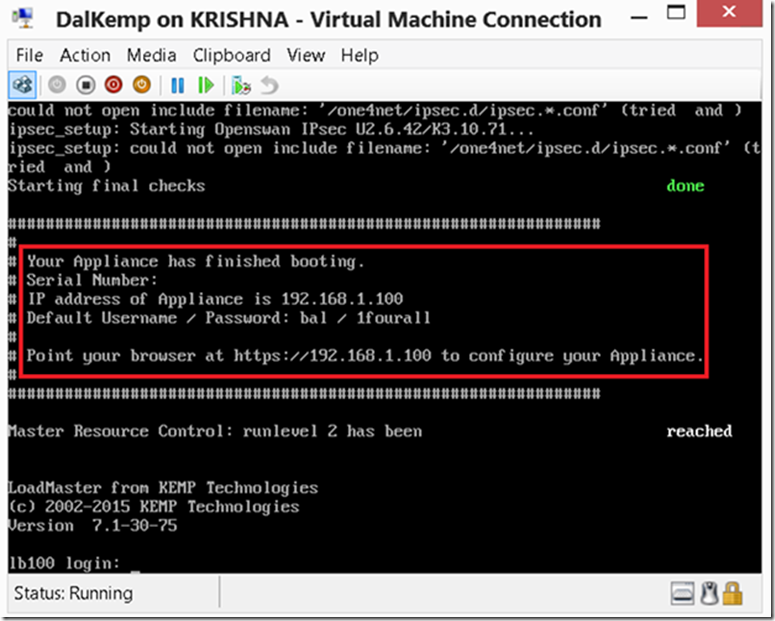Viewport: 775px width, 621px height.
Task: Open the Clipboard menu
Action: (x=232, y=55)
